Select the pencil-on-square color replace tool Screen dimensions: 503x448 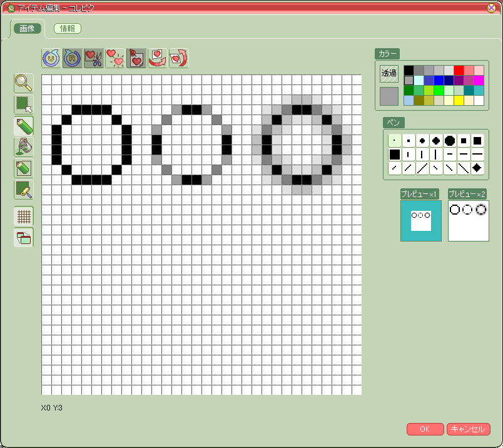tap(24, 168)
